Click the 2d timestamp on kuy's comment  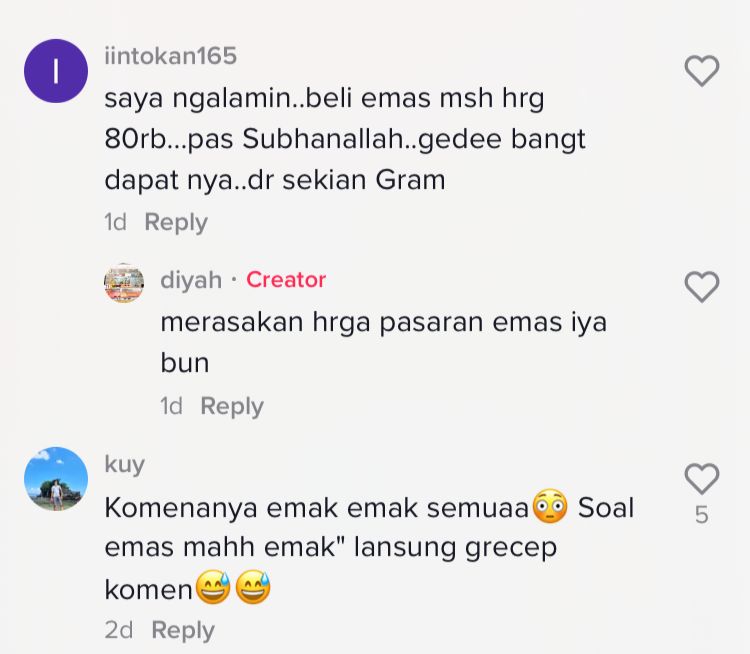coord(119,630)
